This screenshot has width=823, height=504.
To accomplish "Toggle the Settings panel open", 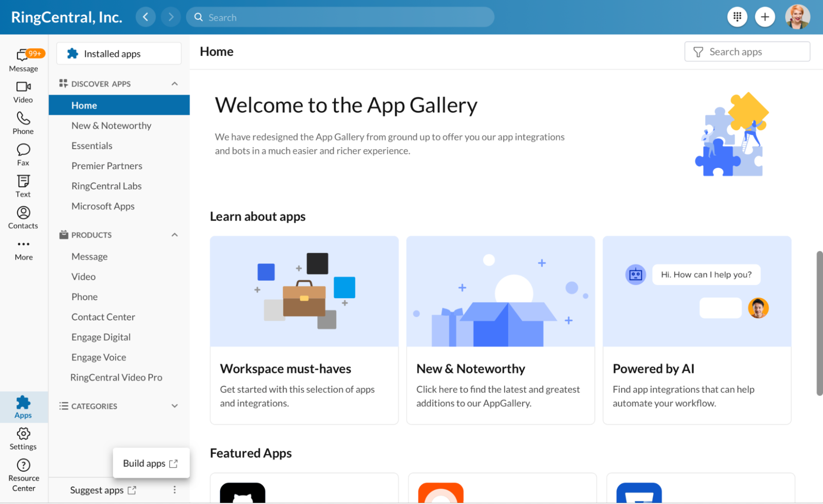I will pyautogui.click(x=23, y=438).
